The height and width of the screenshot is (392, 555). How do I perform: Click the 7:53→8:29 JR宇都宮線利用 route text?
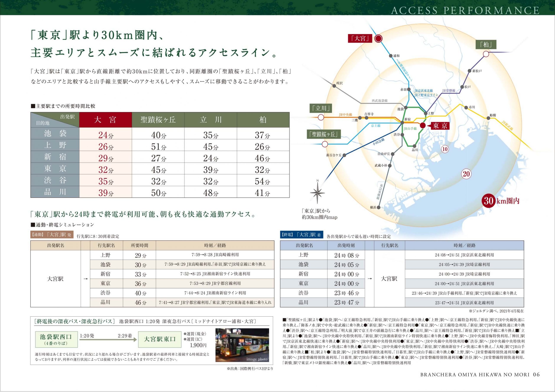pos(215,283)
